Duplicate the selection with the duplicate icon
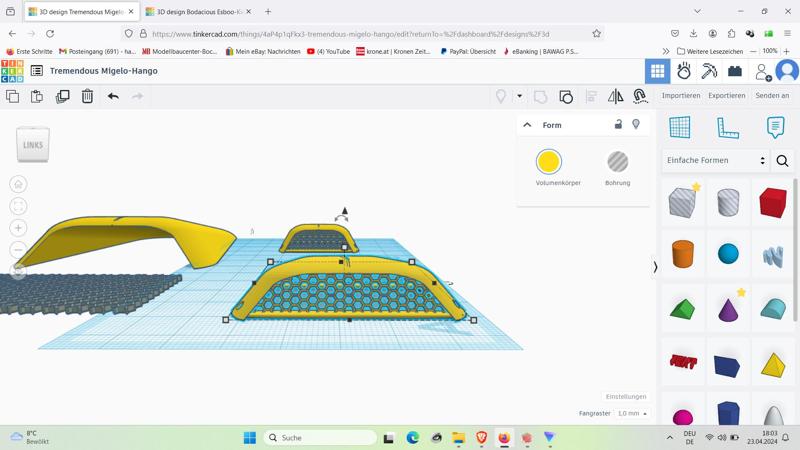 [62, 96]
